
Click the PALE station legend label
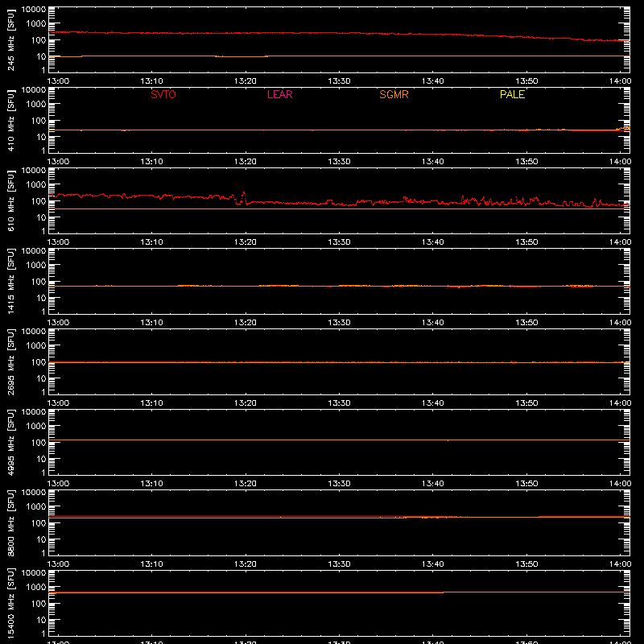[x=512, y=94]
